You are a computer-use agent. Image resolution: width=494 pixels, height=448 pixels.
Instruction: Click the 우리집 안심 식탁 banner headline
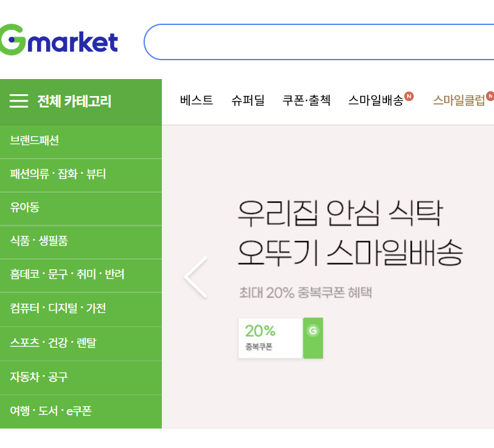340,213
